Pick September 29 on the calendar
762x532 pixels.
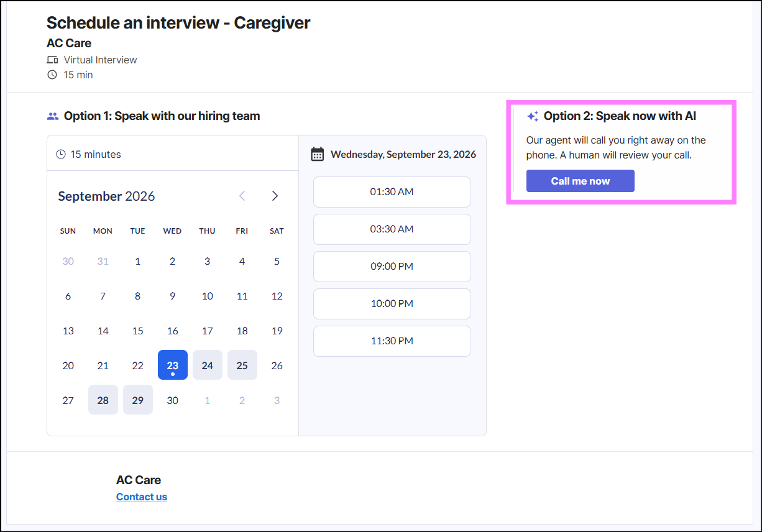click(x=138, y=400)
